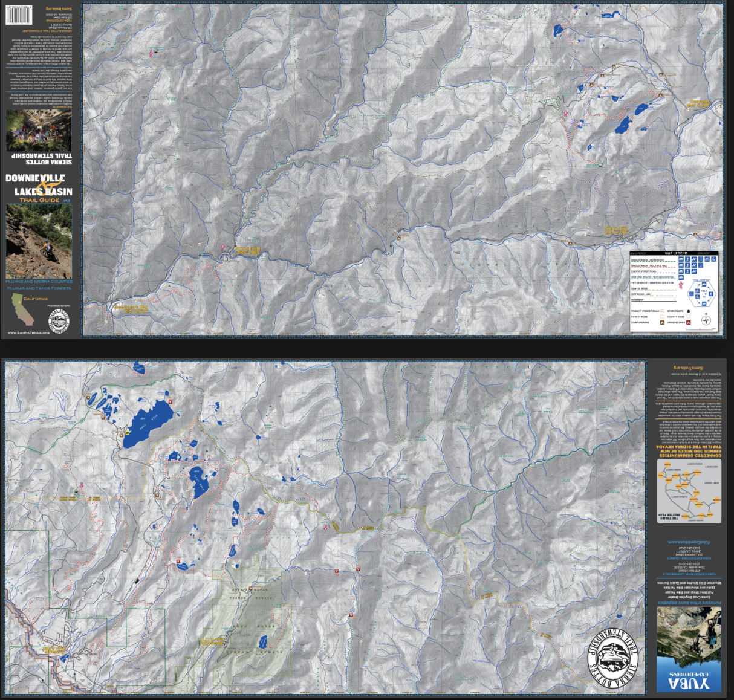
Task: Click the Connected Communities headline
Action: tap(689, 452)
